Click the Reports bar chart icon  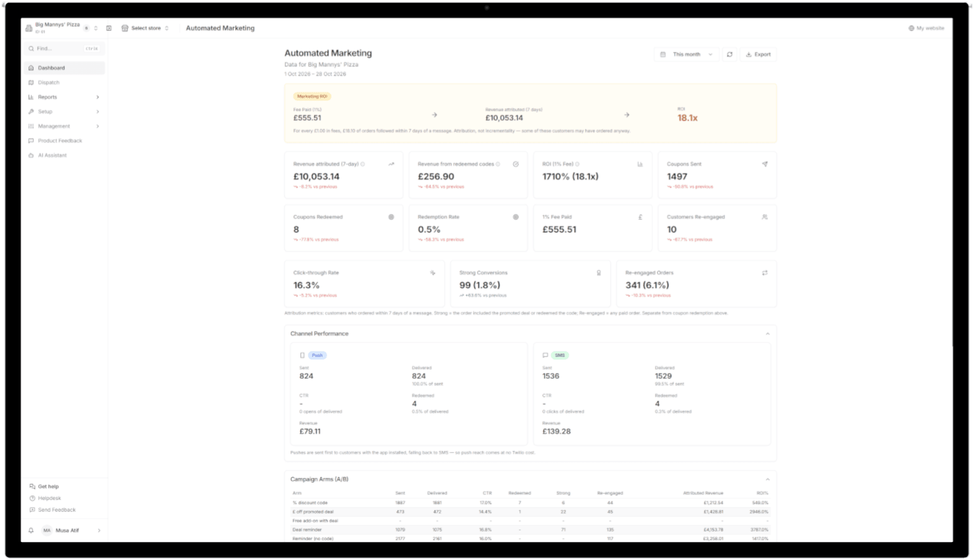click(31, 97)
